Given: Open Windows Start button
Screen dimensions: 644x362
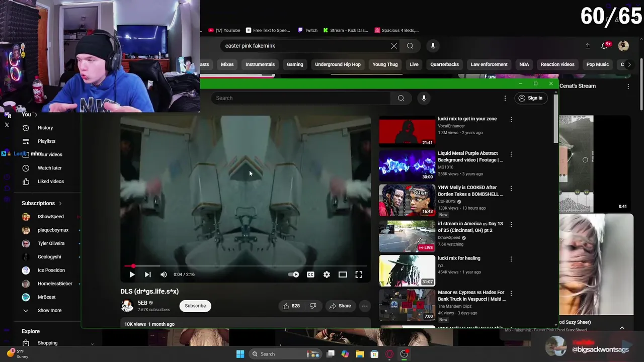Looking at the screenshot, I should click(240, 354).
